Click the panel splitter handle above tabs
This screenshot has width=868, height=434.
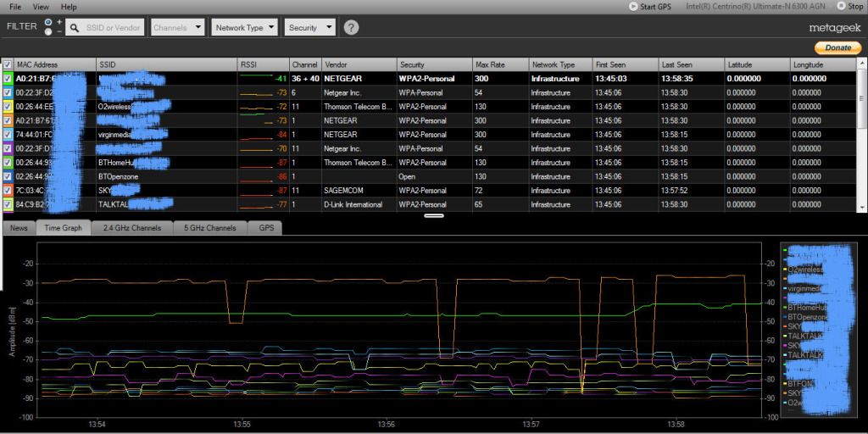[x=434, y=215]
